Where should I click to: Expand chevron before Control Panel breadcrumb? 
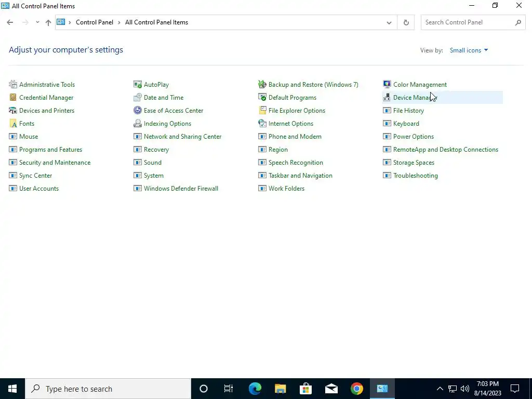(70, 22)
